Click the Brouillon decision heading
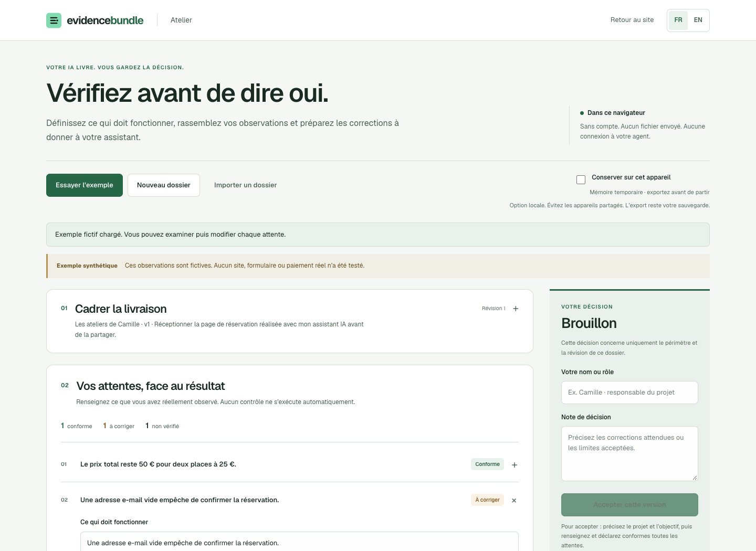756x551 pixels. click(x=589, y=323)
